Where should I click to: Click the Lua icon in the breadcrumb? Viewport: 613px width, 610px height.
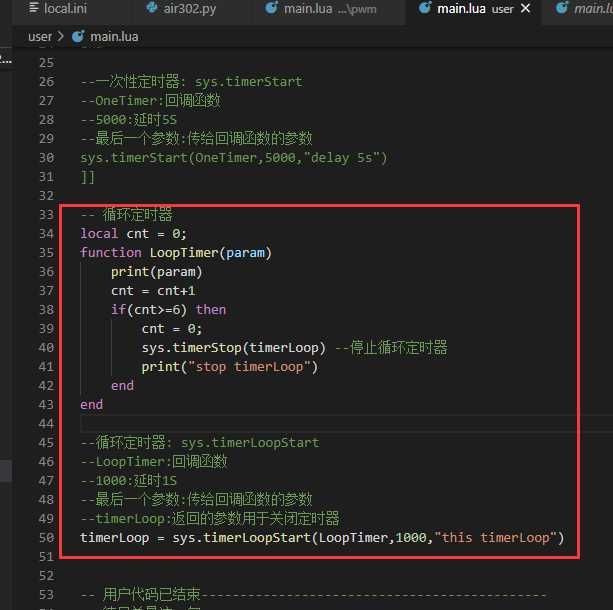(78, 36)
